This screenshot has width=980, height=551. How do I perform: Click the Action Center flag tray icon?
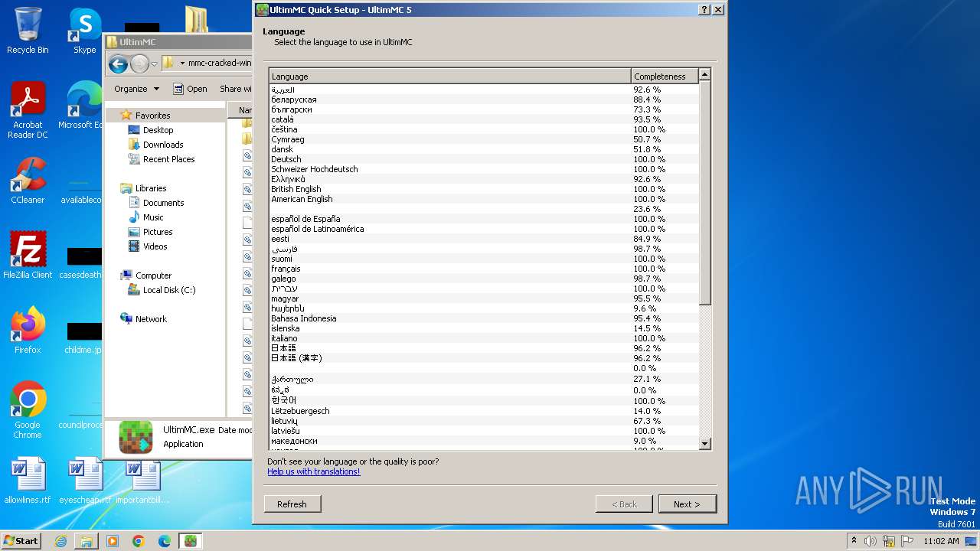(908, 541)
